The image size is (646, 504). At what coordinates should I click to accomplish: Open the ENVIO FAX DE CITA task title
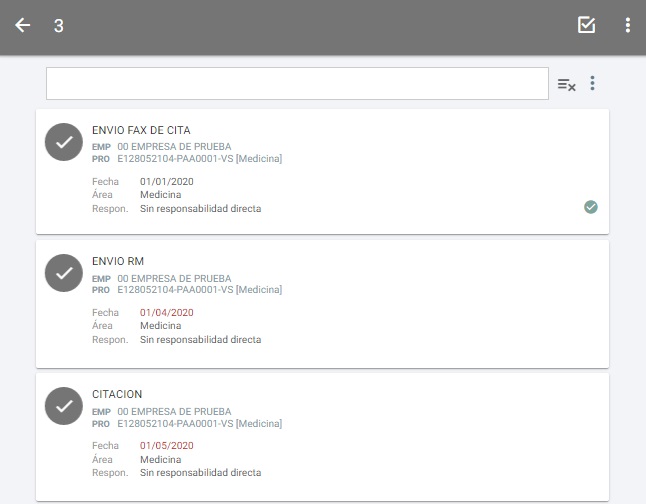tap(141, 131)
